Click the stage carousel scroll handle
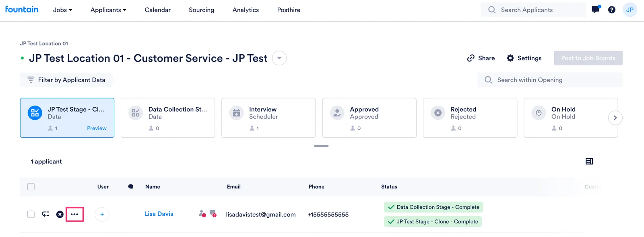The height and width of the screenshot is (237, 644). pos(321,146)
